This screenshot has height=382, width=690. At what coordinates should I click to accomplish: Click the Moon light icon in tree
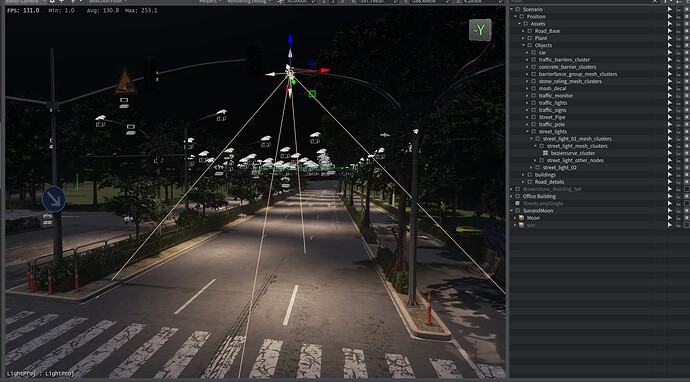point(521,218)
